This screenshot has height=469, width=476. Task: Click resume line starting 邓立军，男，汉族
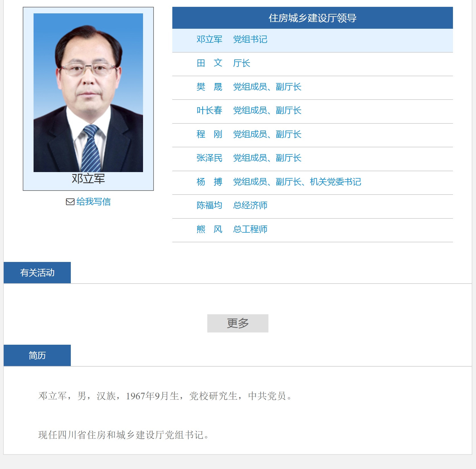click(165, 396)
